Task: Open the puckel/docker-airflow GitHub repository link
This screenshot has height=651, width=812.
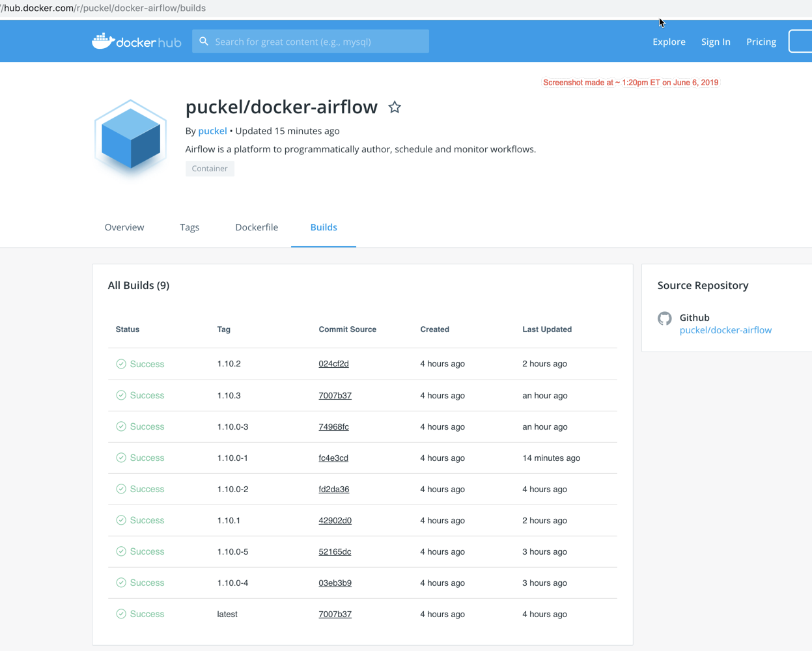Action: click(x=725, y=330)
